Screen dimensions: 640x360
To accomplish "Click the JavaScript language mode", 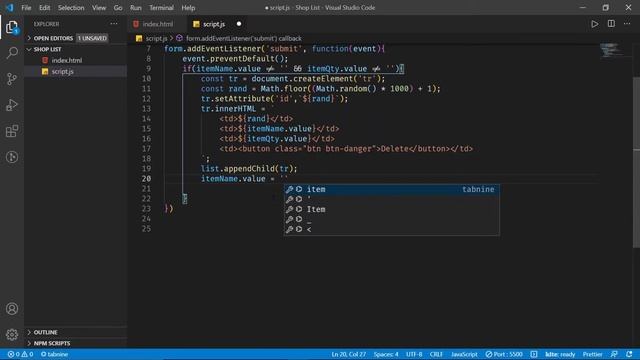I will point(464,354).
